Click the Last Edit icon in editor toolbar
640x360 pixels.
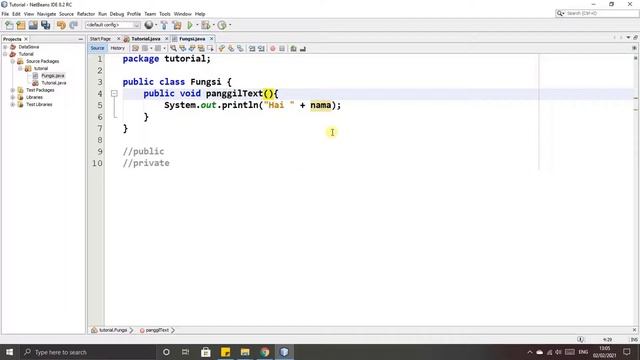(x=135, y=49)
